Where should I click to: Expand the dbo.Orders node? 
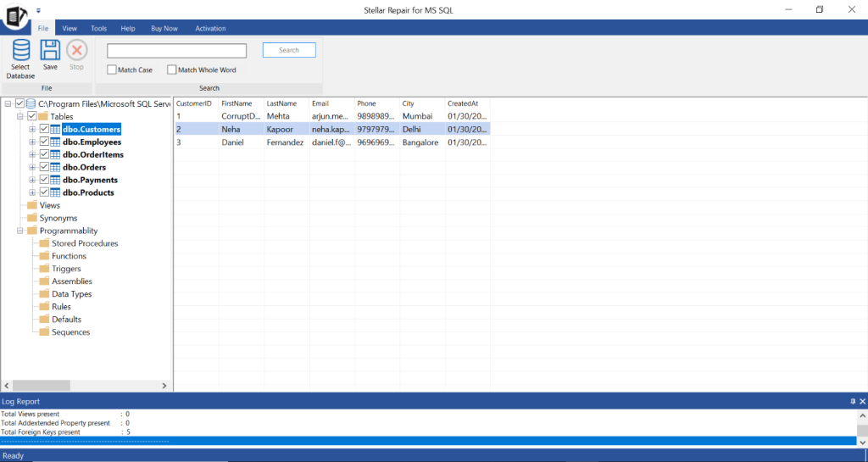(32, 167)
